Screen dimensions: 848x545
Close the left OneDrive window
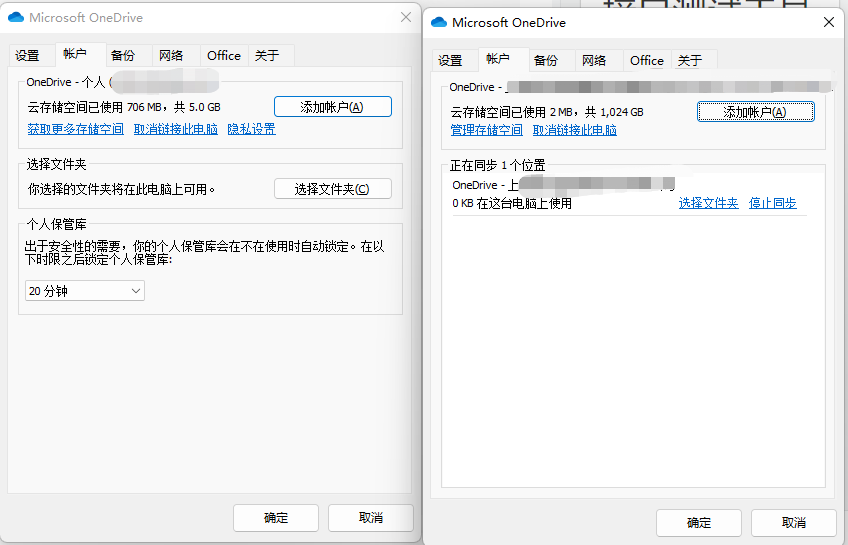[406, 17]
